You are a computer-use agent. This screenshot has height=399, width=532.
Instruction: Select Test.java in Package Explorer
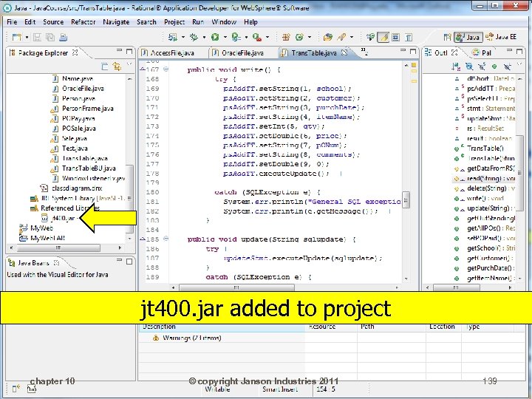coord(69,149)
